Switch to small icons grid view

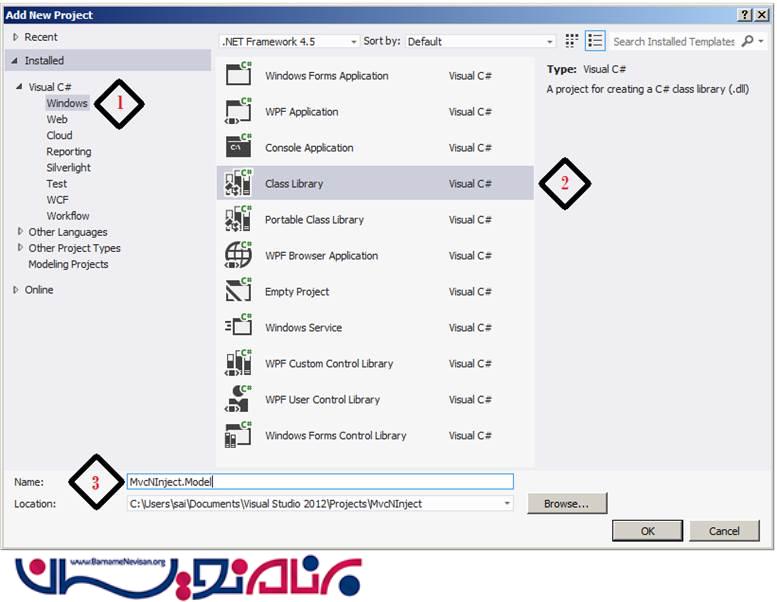(x=572, y=41)
